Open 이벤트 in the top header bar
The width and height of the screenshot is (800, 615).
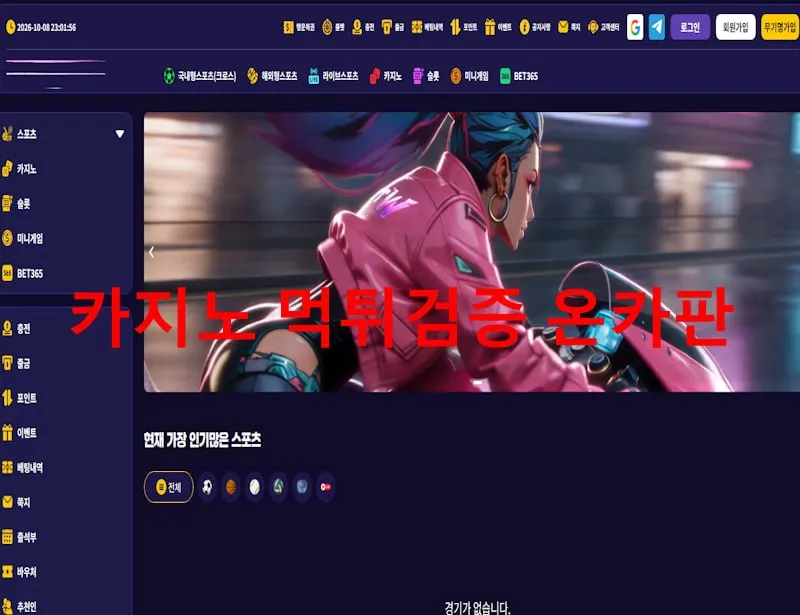498,27
